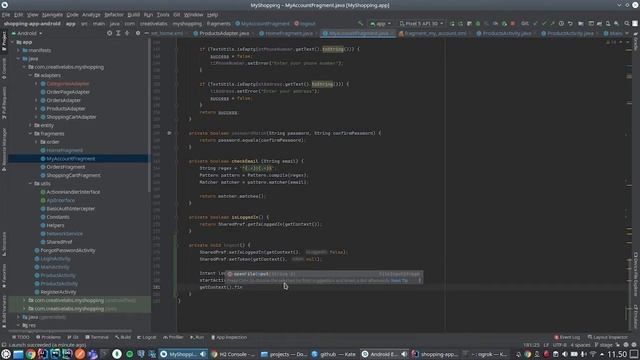Screen dimensions: 640x360
Task: Open the Android project view dropdown
Action: pyautogui.click(x=27, y=33)
